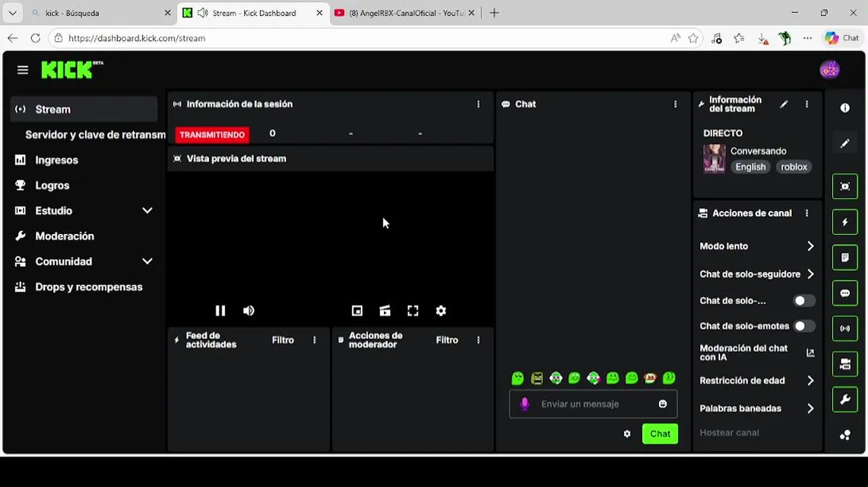Click the English language tag
Viewport: 868px width, 487px height.
click(750, 167)
